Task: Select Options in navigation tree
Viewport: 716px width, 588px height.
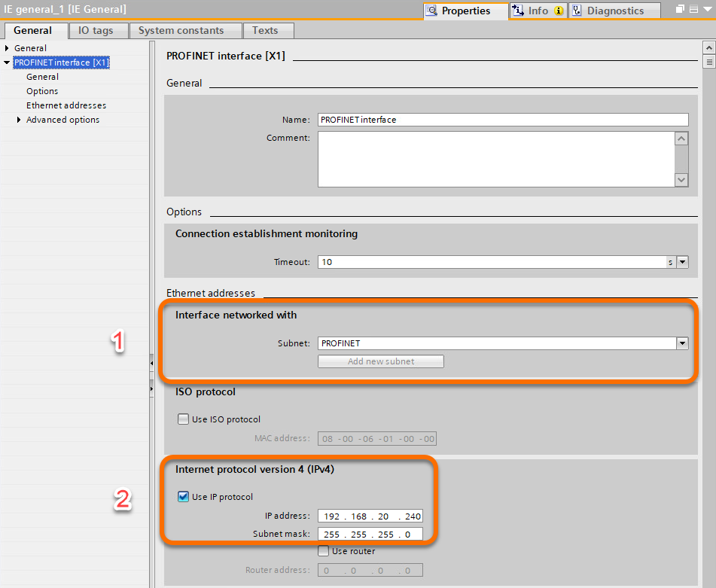Action: coord(42,91)
